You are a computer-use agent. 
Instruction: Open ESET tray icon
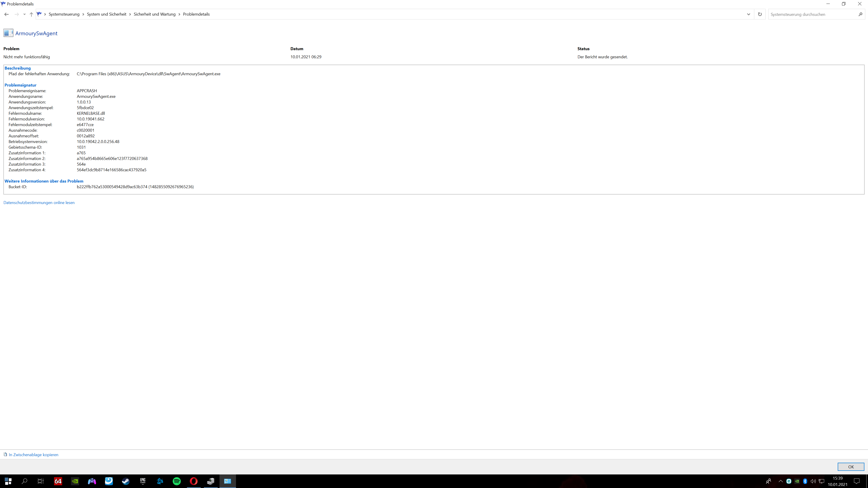(789, 481)
